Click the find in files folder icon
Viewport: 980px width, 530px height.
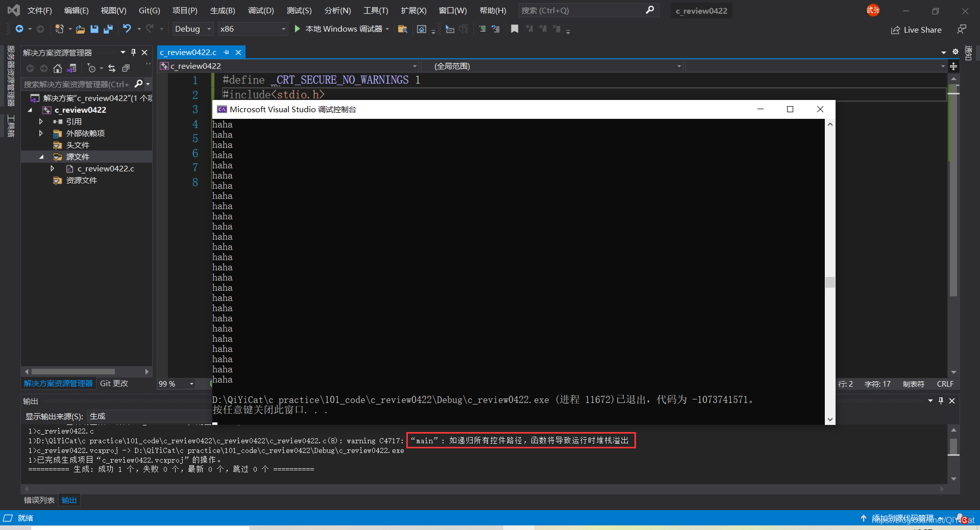(x=403, y=29)
